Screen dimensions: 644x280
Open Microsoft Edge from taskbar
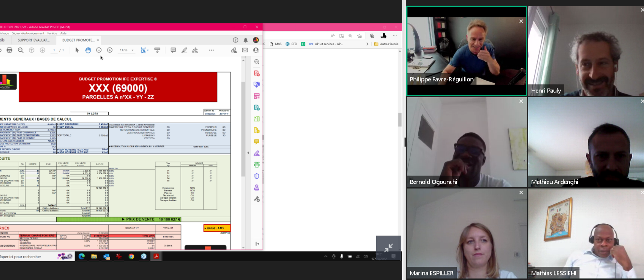[81, 256]
